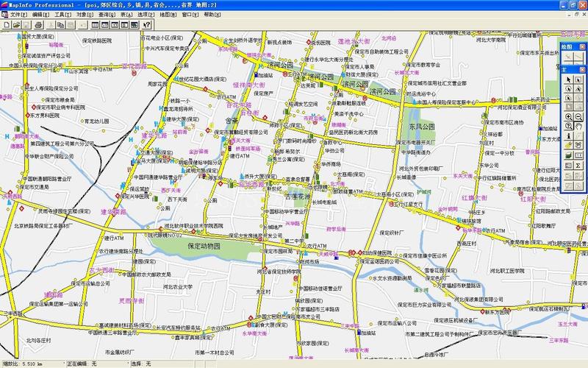Image resolution: width=588 pixels, height=368 pixels.
Task: Open a New Map window icon
Action: [105, 25]
